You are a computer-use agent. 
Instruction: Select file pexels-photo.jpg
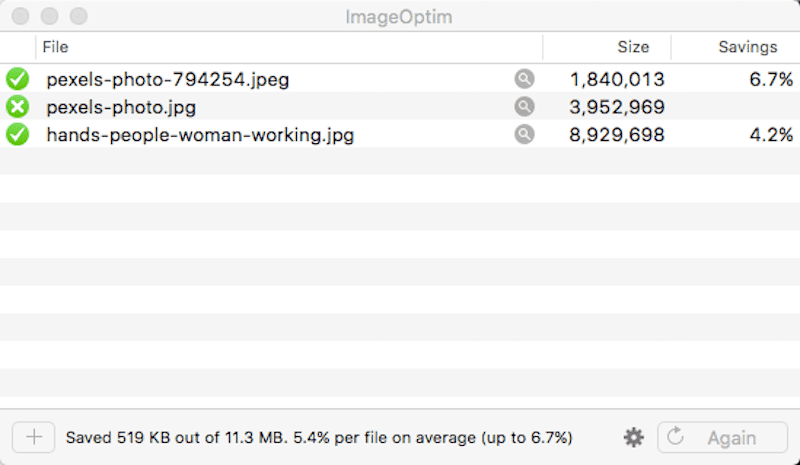(121, 107)
